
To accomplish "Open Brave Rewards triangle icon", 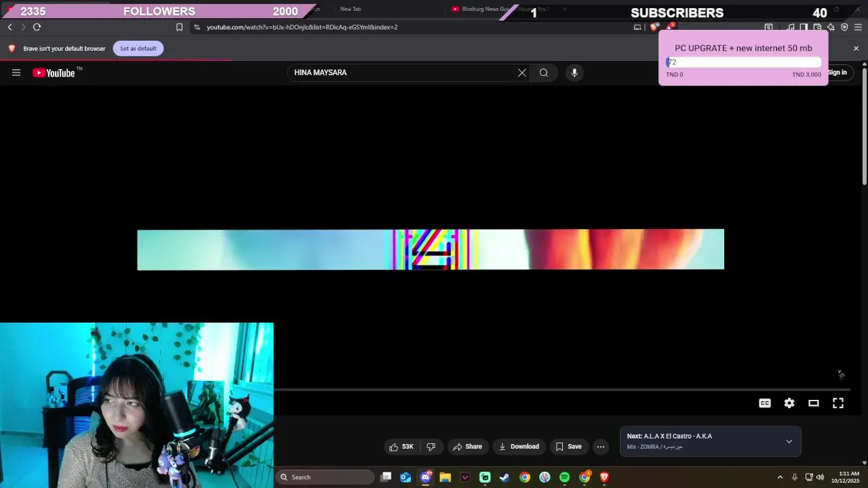I will [x=669, y=27].
